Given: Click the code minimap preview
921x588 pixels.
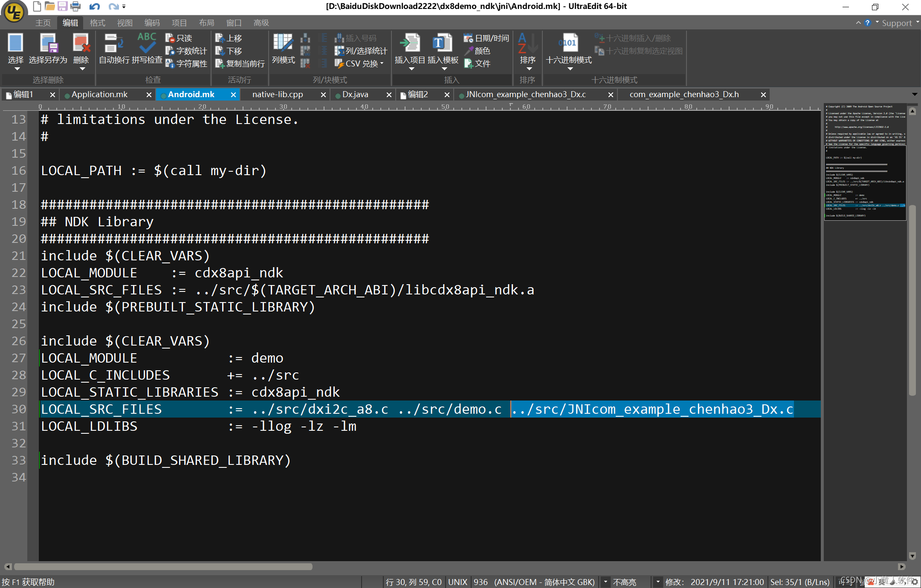Looking at the screenshot, I should click(x=865, y=162).
